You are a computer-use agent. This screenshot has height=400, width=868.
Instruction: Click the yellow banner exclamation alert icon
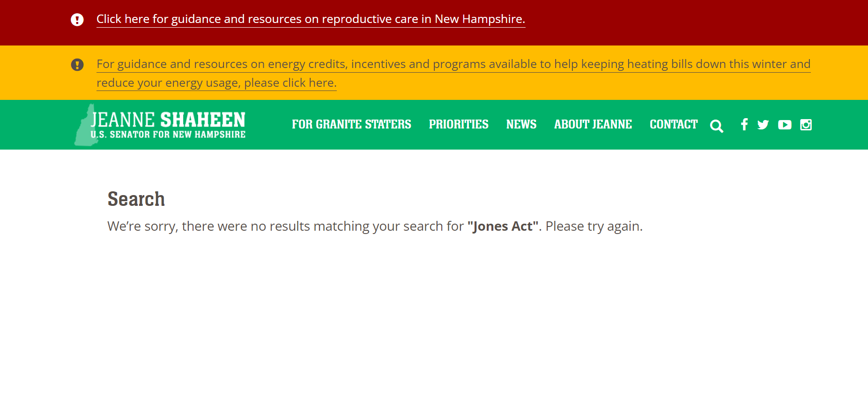pos(77,65)
